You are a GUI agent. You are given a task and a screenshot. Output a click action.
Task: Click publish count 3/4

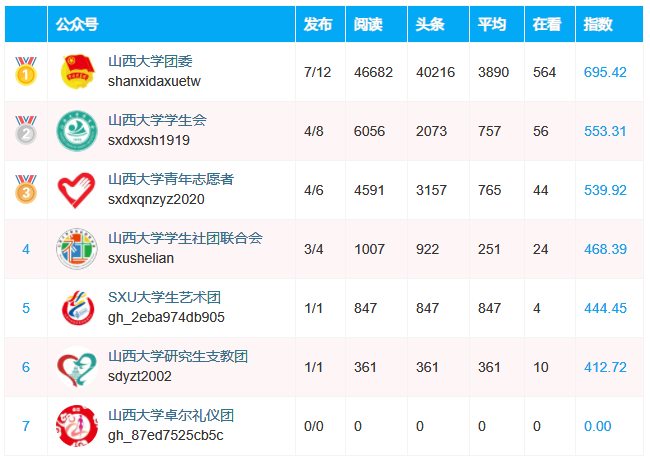pyautogui.click(x=313, y=249)
